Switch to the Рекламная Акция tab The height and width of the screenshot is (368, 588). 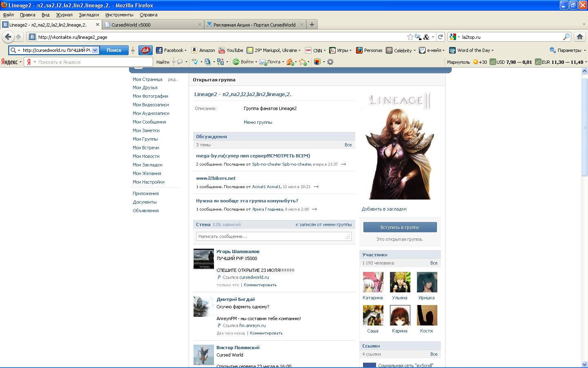(x=255, y=25)
